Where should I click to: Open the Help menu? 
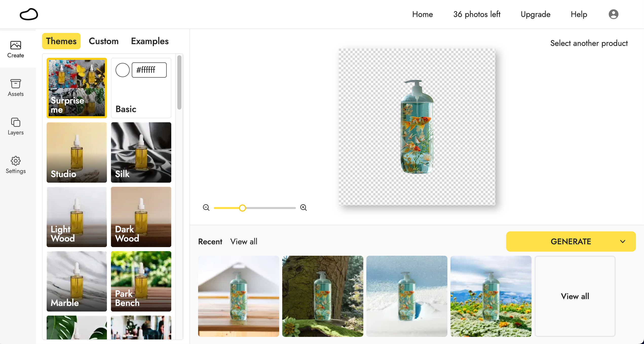(579, 14)
